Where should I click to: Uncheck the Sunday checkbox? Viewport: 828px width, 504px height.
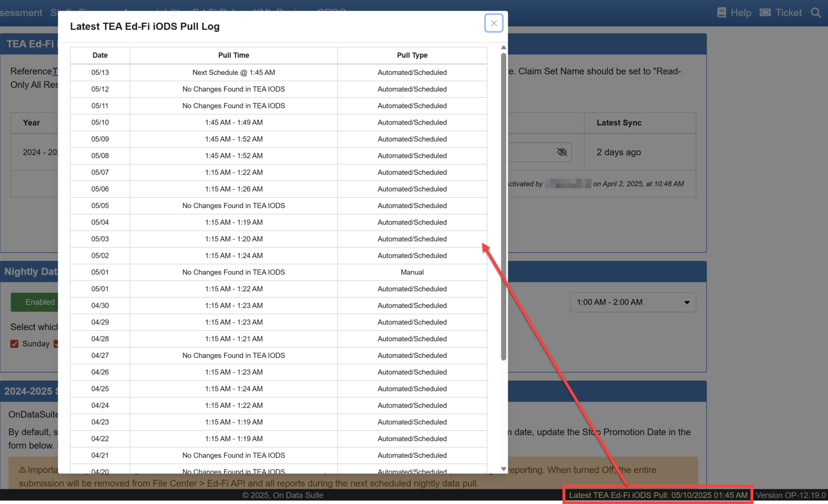[14, 343]
